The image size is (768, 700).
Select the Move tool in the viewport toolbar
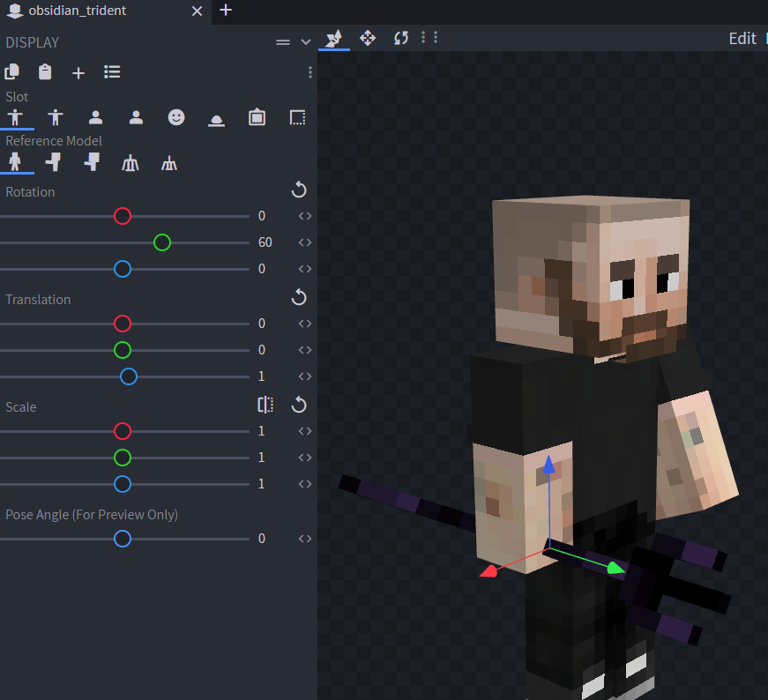pyautogui.click(x=368, y=38)
